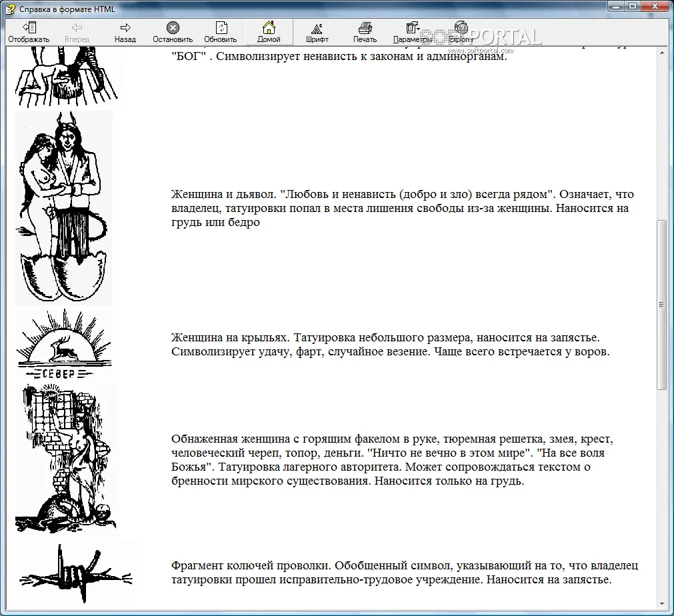
Task: Click the paragraph starting "Фрагмент колючей проволоки"
Action: pos(405,572)
